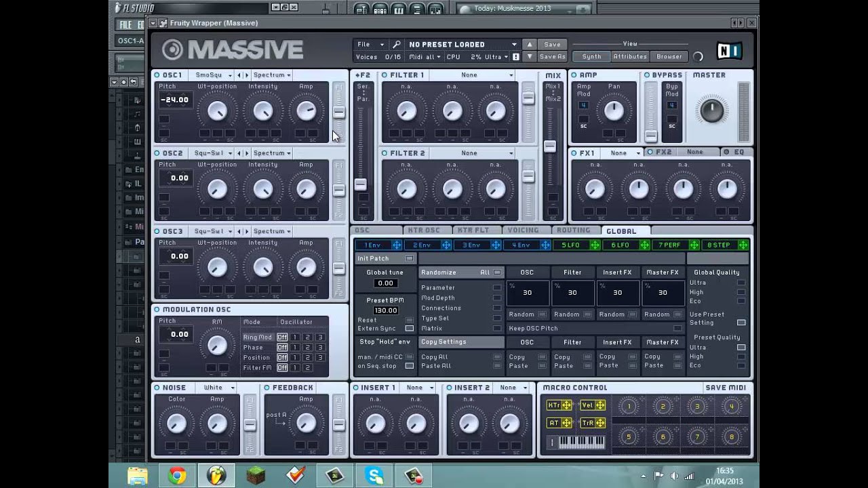868x488 pixels.
Task: Go to previous preset with up arrow
Action: [530, 44]
